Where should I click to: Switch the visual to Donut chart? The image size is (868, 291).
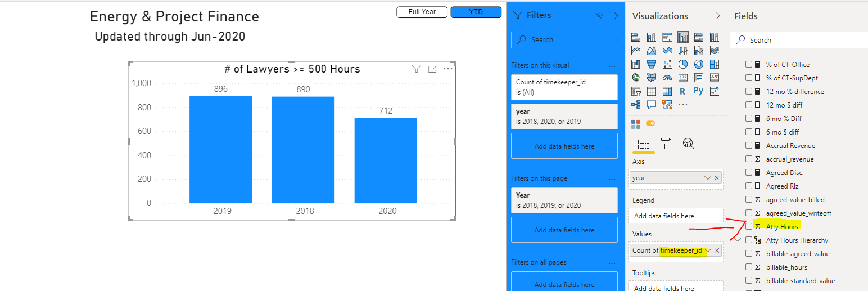699,64
